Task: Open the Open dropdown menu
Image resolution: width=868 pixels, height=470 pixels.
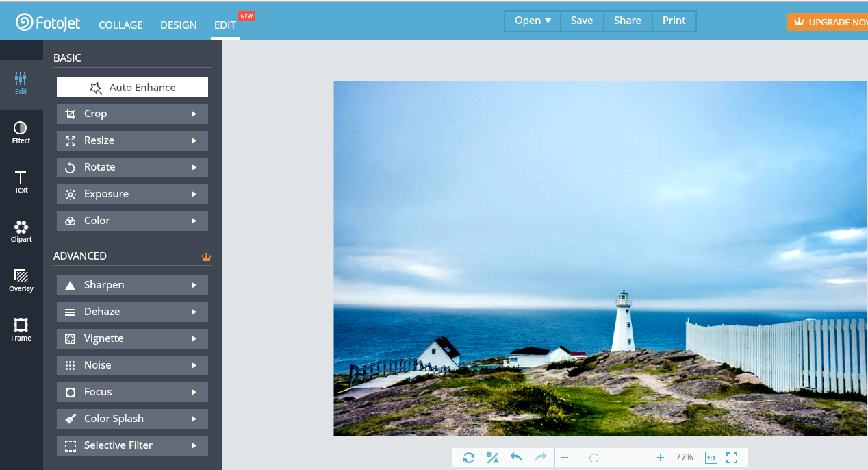Action: coord(533,21)
